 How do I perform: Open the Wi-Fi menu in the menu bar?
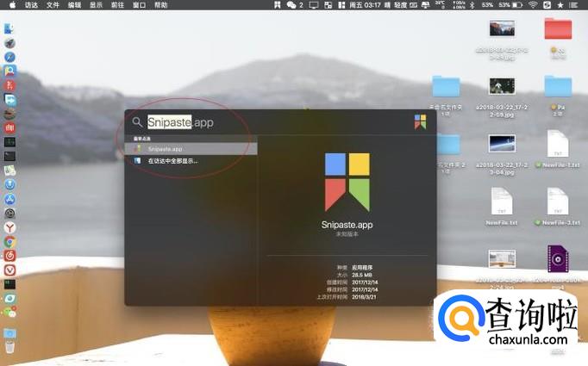533,5
